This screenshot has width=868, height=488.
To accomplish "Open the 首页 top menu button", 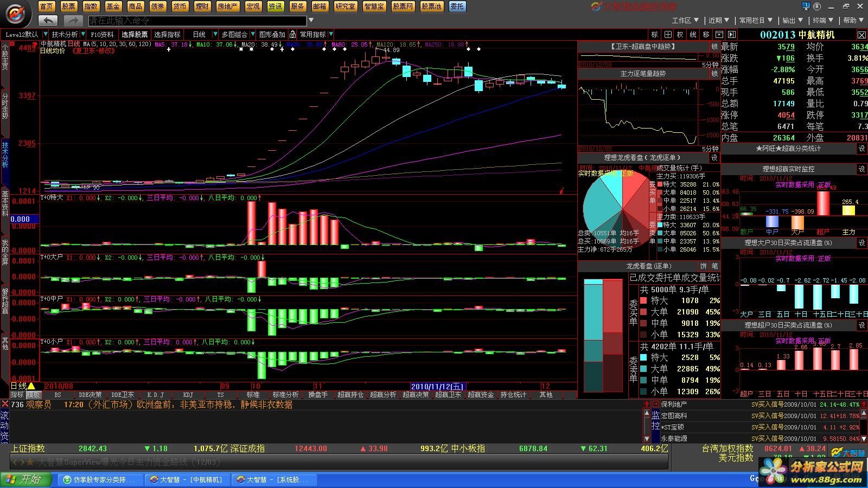I will (x=47, y=7).
